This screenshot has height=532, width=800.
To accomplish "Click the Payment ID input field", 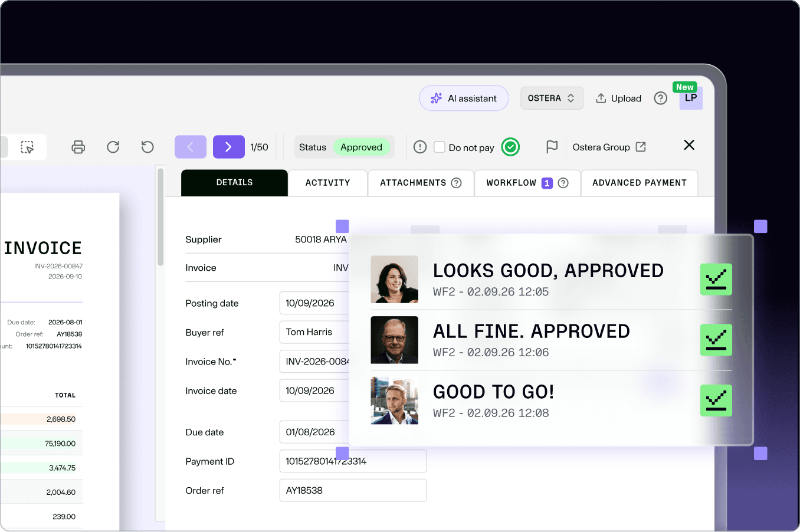I will point(353,461).
